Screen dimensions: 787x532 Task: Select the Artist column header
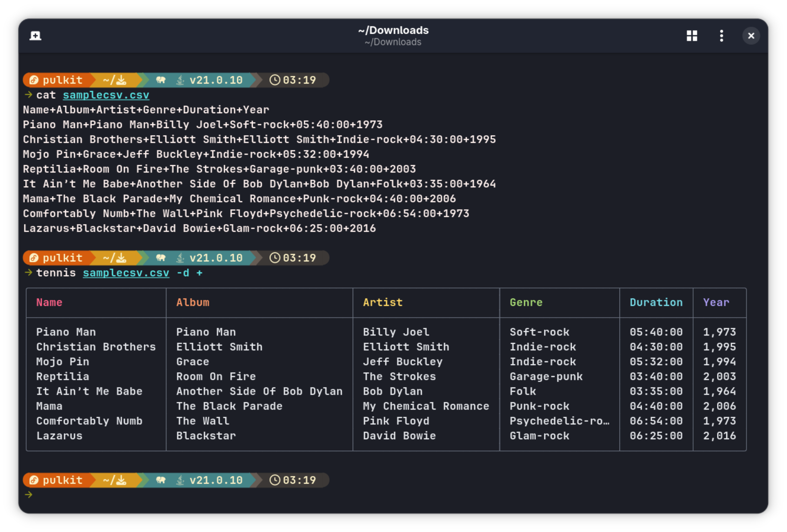tap(382, 302)
